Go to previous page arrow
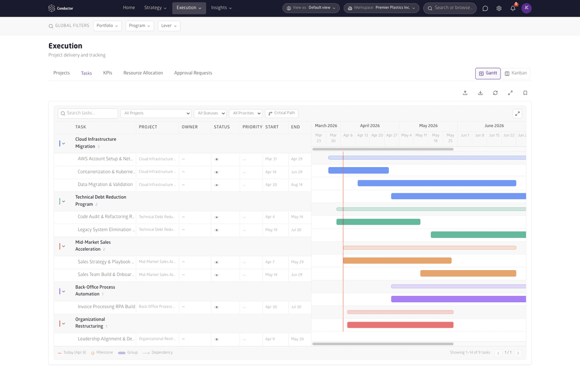The height and width of the screenshot is (392, 580). [498, 353]
